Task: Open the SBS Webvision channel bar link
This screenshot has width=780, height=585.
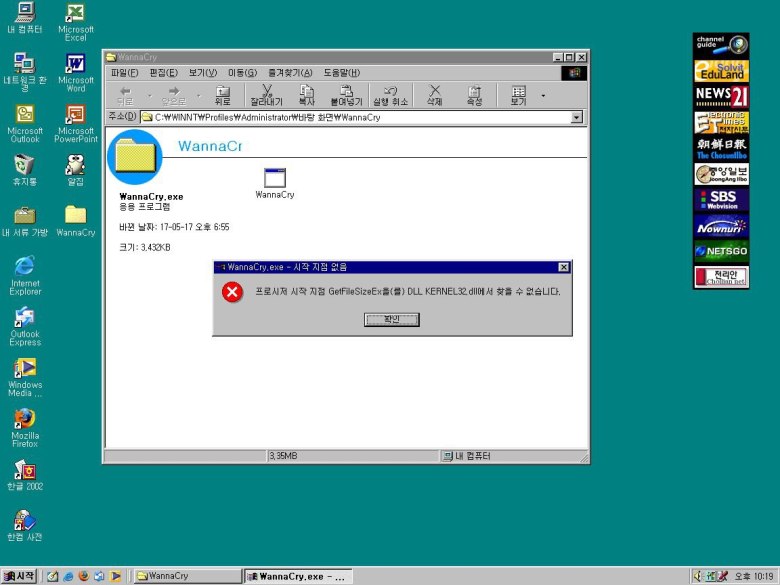Action: coord(721,199)
